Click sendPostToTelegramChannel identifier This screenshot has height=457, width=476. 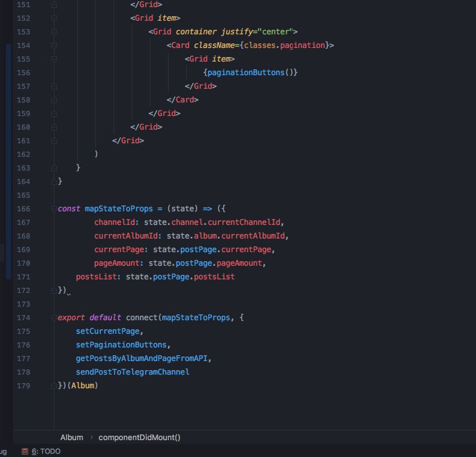tap(133, 372)
